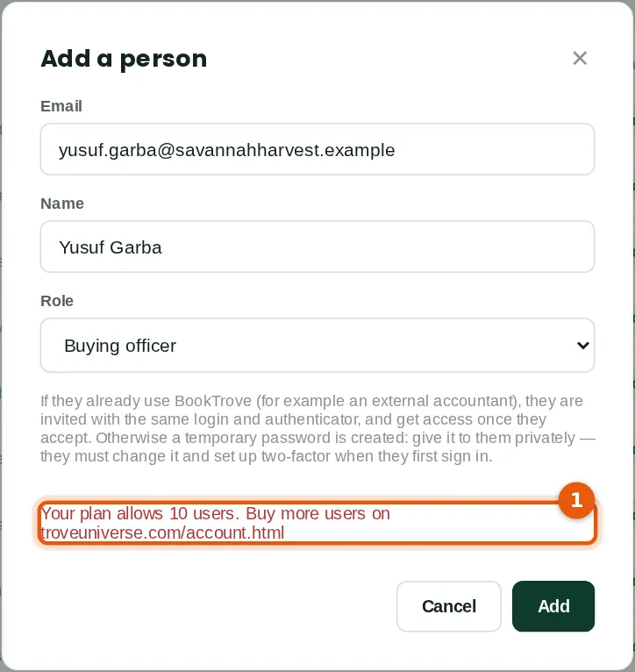Screen dimensions: 635x672
Task: Click the Role field label
Action: pyautogui.click(x=57, y=300)
